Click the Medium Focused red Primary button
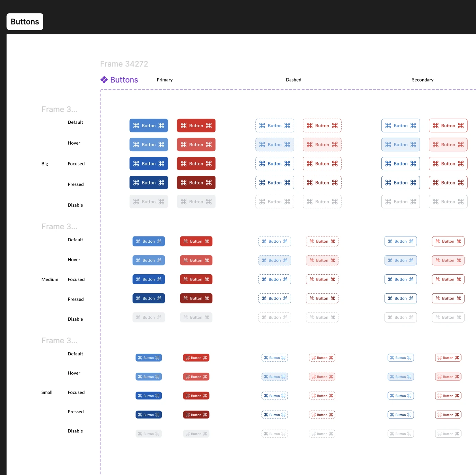476x475 pixels. coord(196,279)
